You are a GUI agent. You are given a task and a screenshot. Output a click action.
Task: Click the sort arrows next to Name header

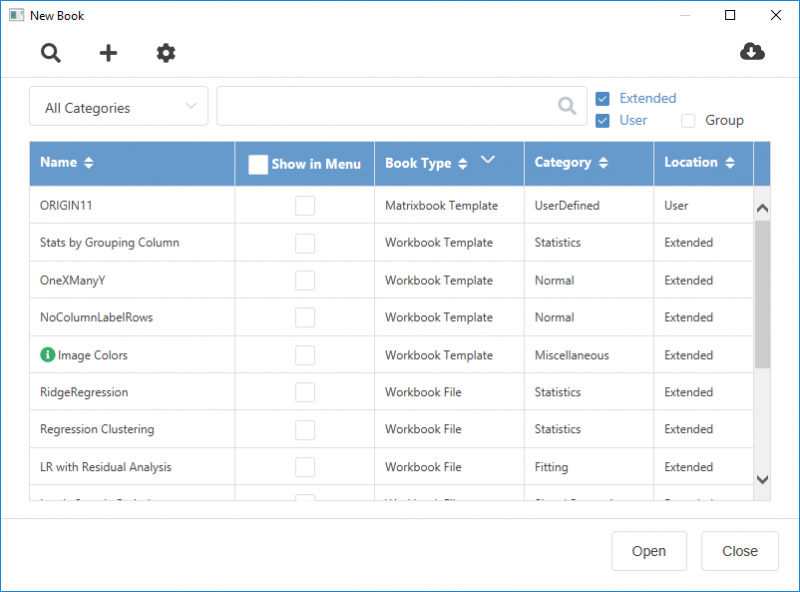[88, 163]
